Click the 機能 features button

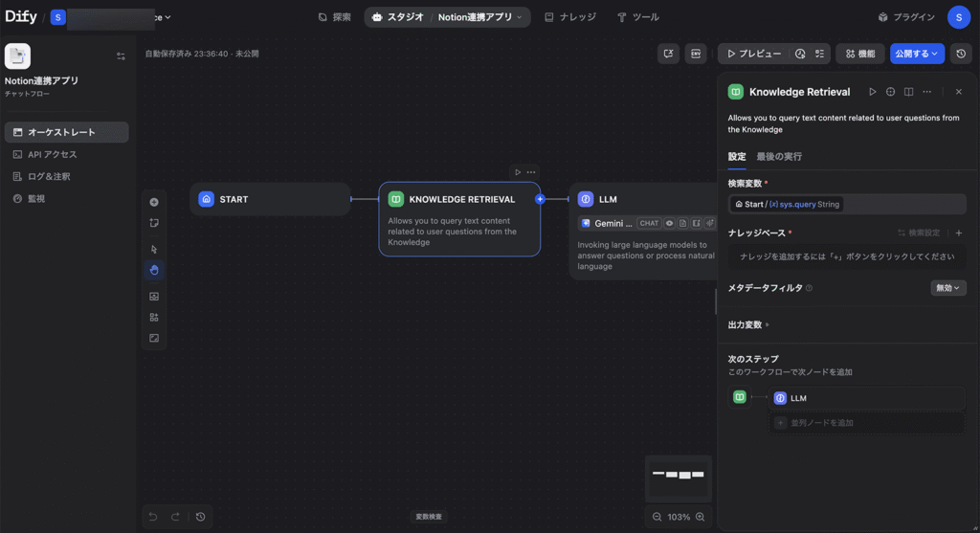pyautogui.click(x=859, y=54)
